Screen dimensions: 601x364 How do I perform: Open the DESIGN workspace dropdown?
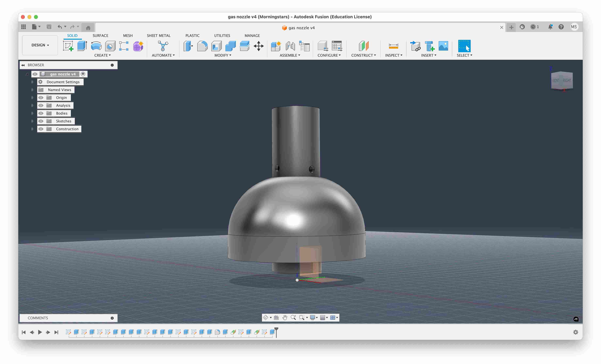pos(40,45)
